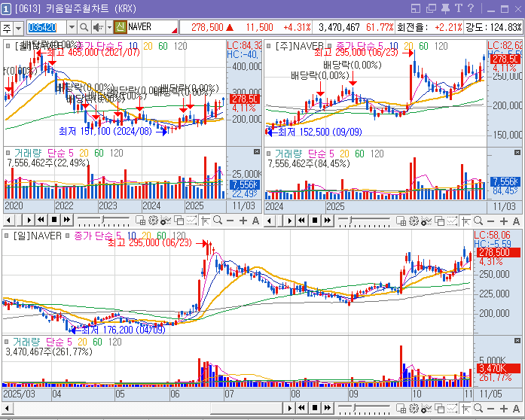The image size is (525, 420).
Task: Open the stock code search magnifier
Action: click(84, 27)
